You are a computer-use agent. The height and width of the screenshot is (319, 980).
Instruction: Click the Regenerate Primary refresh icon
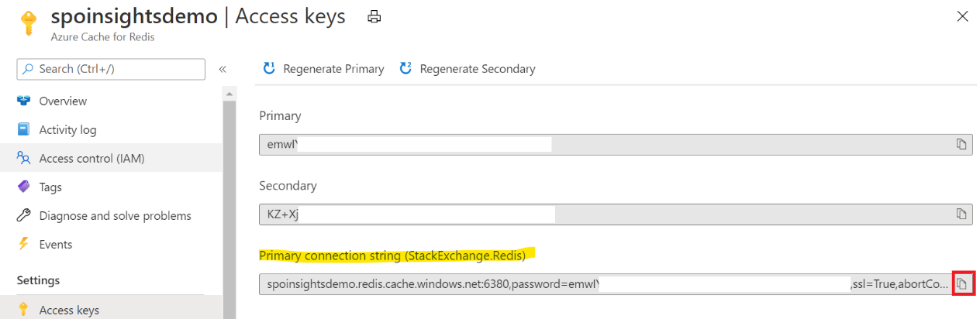pyautogui.click(x=269, y=68)
